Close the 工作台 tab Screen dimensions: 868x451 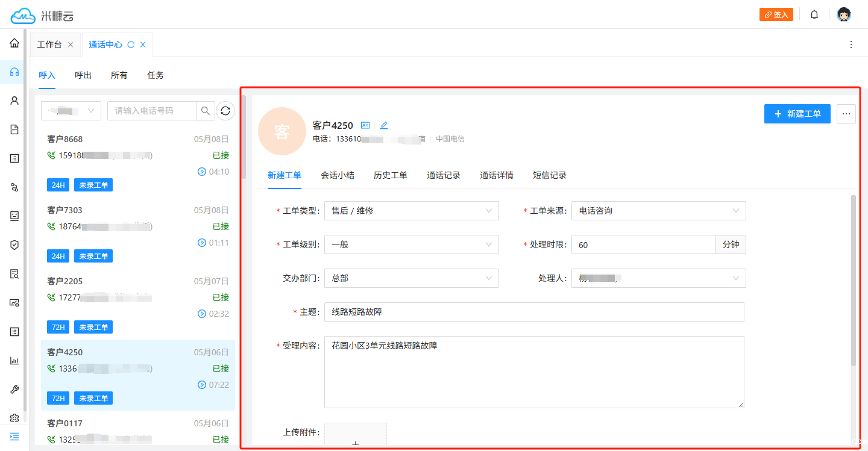tap(71, 45)
